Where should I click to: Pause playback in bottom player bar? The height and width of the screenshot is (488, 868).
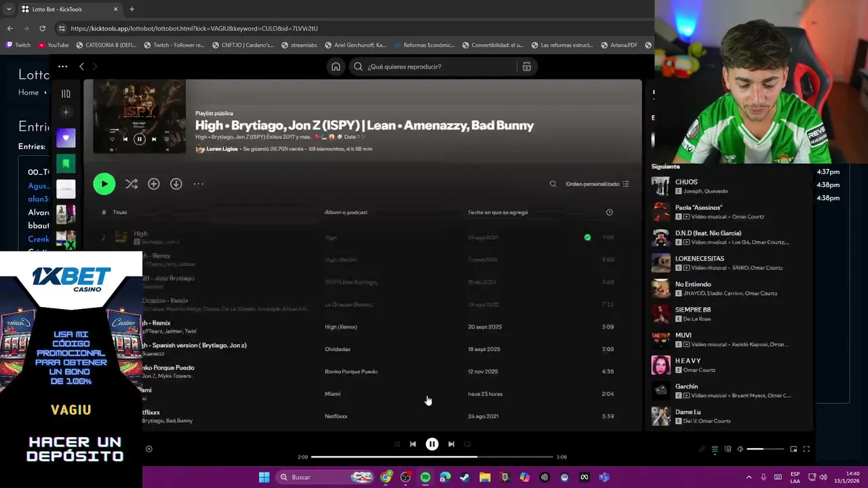click(x=432, y=444)
